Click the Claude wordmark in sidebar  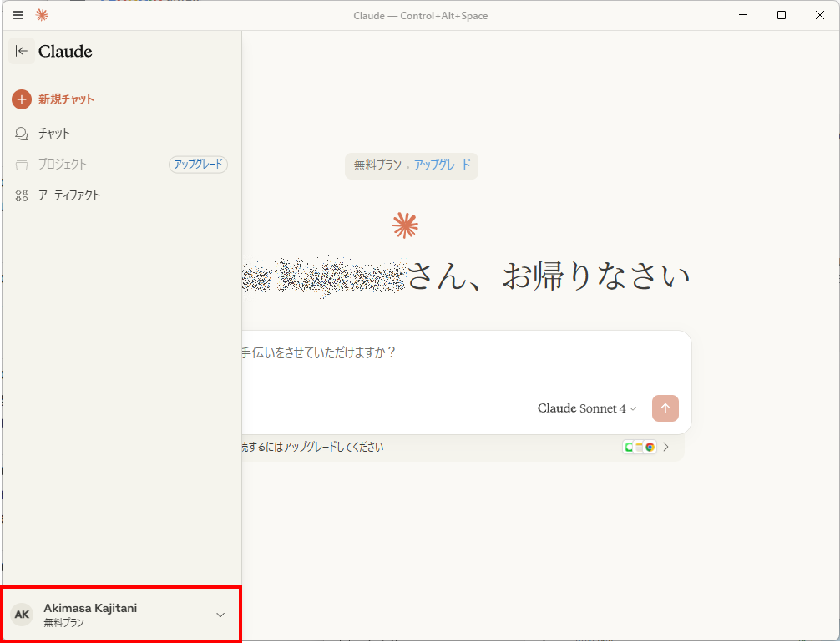pyautogui.click(x=65, y=52)
